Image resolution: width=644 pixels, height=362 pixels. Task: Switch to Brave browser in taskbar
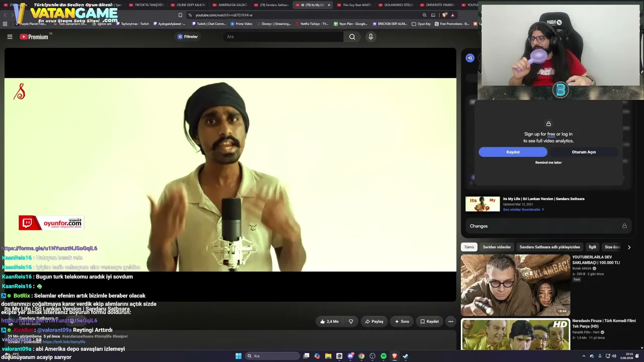pyautogui.click(x=394, y=356)
